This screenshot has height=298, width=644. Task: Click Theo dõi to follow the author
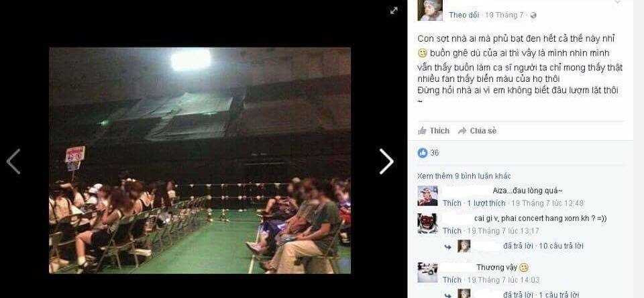464,15
